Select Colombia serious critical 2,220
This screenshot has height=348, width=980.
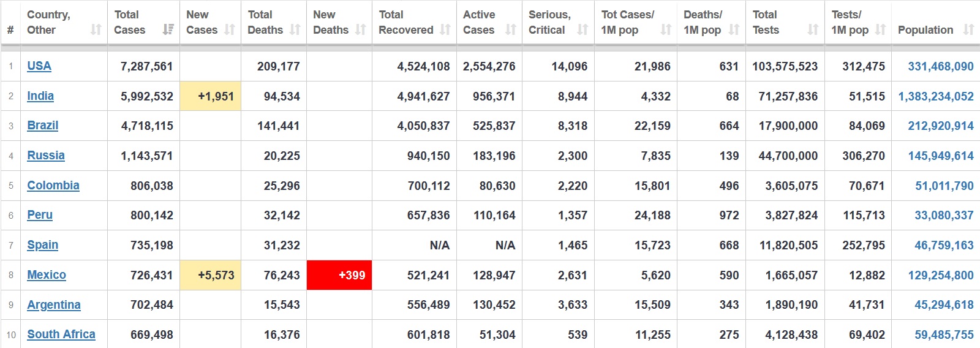573,186
